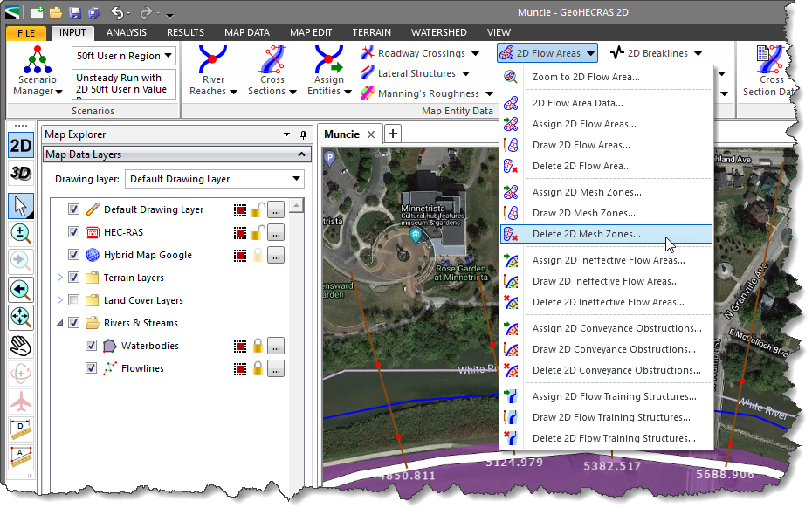Screen dimensions: 812x508
Task: Toggle Waterbodies layer checkbox
Action: (91, 346)
